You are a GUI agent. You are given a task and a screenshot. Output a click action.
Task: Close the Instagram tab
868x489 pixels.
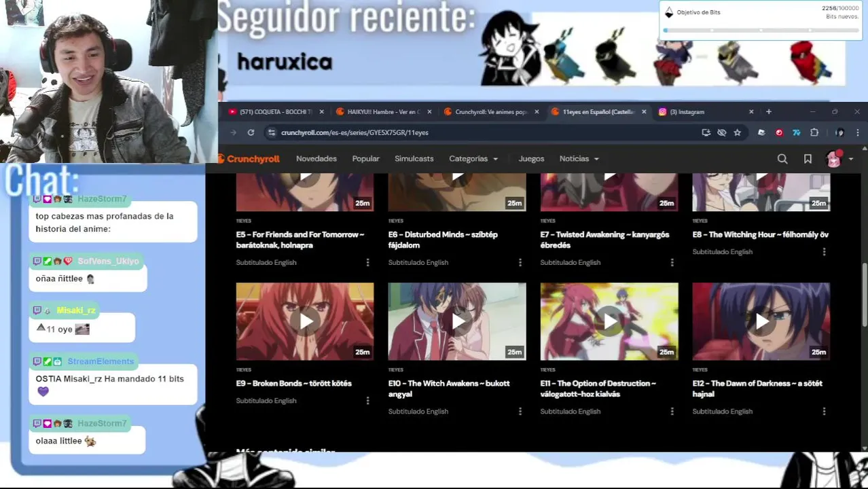click(x=751, y=112)
